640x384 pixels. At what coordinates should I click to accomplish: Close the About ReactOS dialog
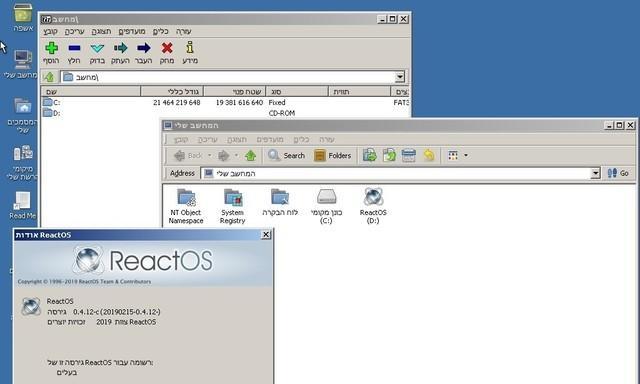(x=266, y=235)
